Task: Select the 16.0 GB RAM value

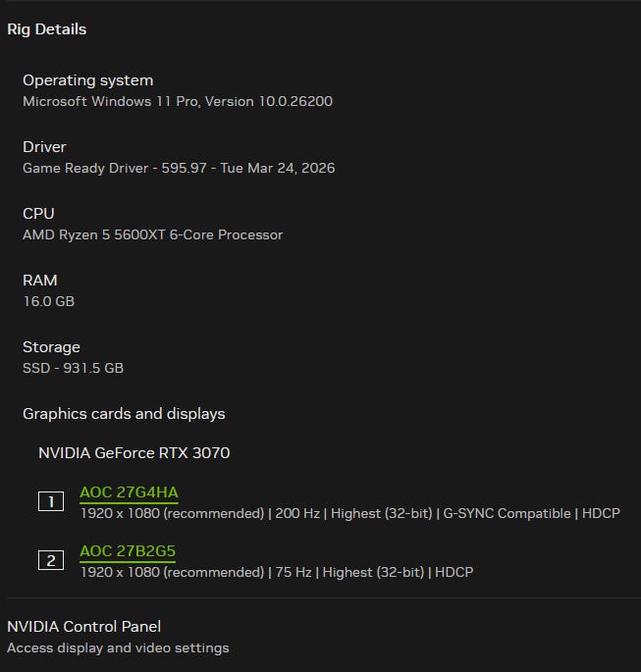Action: [48, 301]
